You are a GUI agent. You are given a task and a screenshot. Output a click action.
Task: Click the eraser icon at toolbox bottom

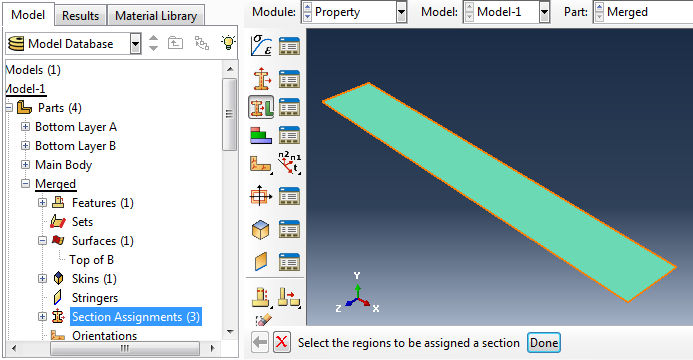(x=263, y=319)
